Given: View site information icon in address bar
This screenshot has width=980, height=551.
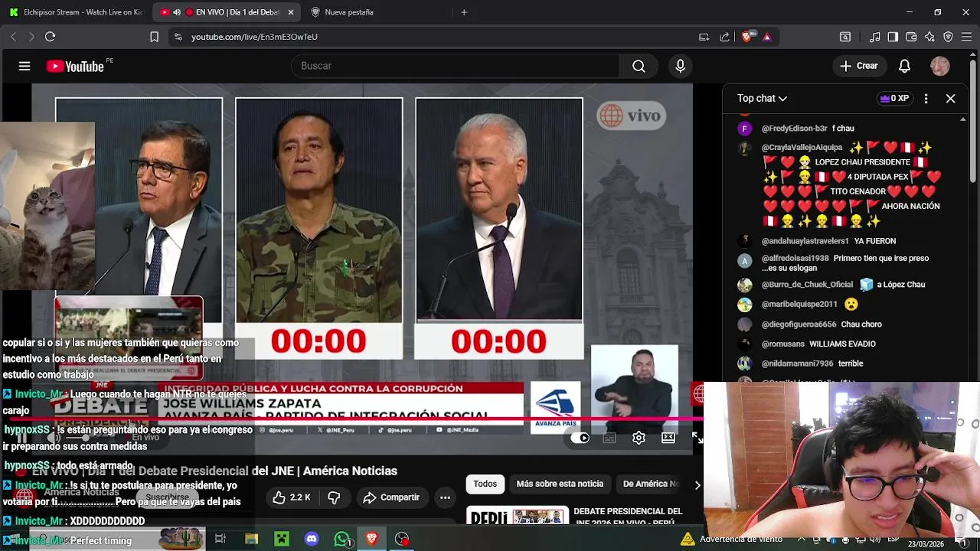Looking at the screenshot, I should (x=178, y=37).
